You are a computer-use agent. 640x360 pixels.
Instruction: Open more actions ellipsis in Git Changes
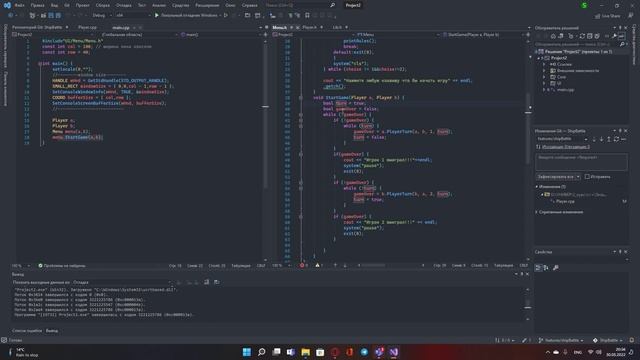click(x=623, y=139)
